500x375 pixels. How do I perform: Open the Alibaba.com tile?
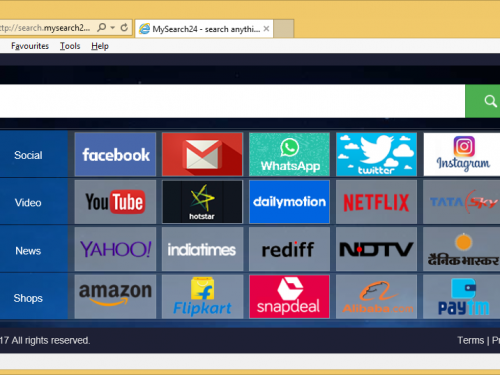click(376, 297)
